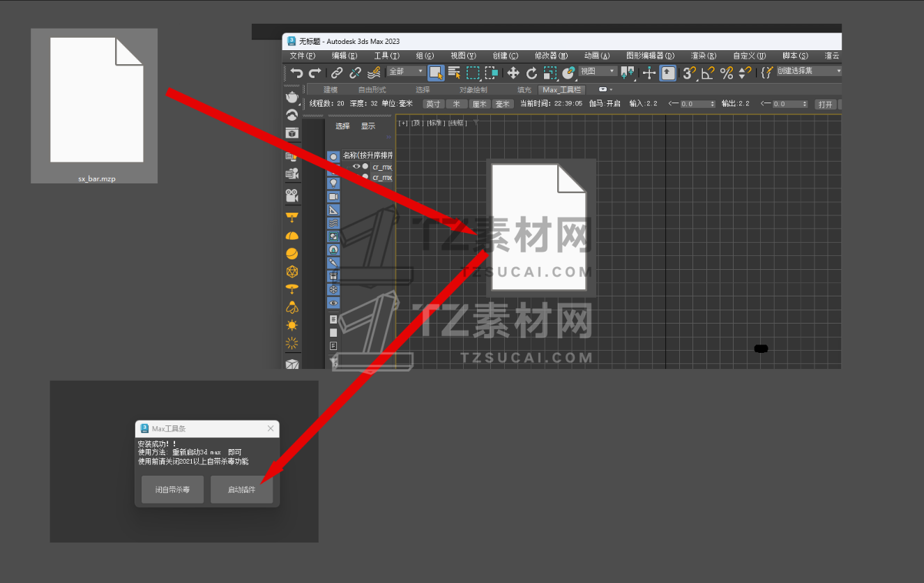Open the 文件(F) menu

click(303, 56)
